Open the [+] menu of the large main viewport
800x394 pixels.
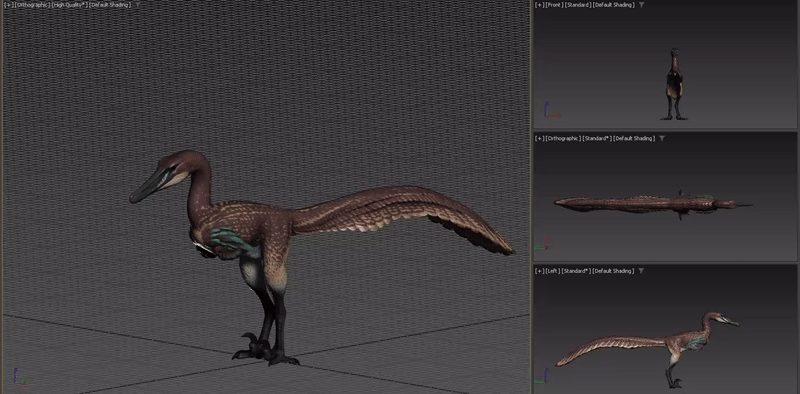8,5
